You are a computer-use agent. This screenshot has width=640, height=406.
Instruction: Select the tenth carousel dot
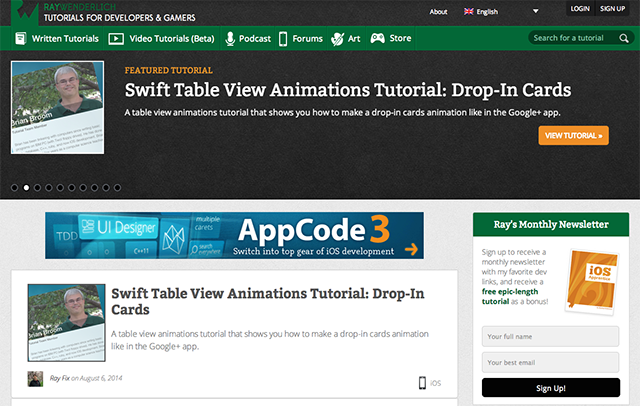pyautogui.click(x=118, y=188)
